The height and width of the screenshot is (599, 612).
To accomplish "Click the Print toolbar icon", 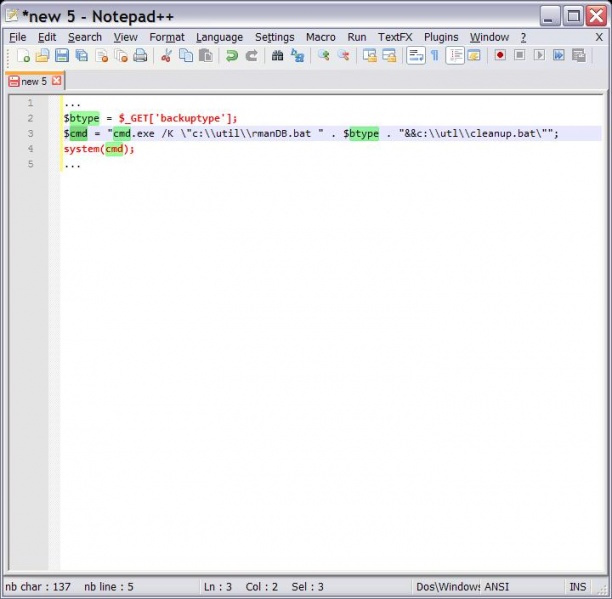I will click(x=140, y=56).
